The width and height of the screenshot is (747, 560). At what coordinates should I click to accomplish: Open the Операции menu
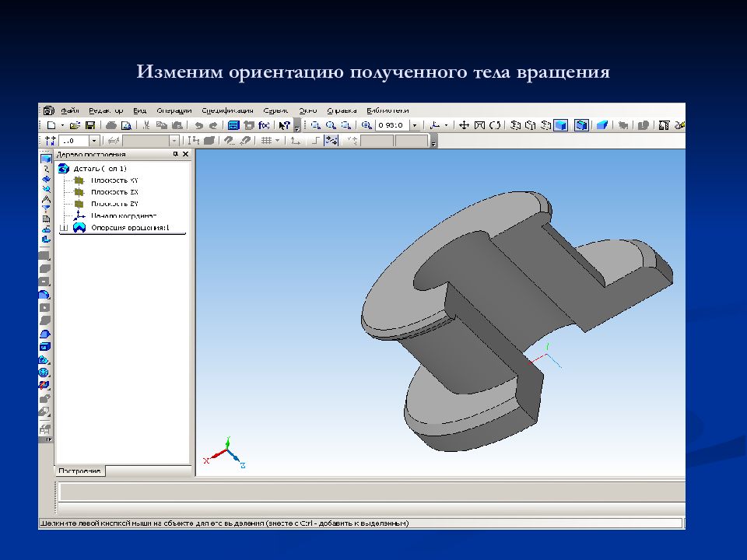(174, 110)
